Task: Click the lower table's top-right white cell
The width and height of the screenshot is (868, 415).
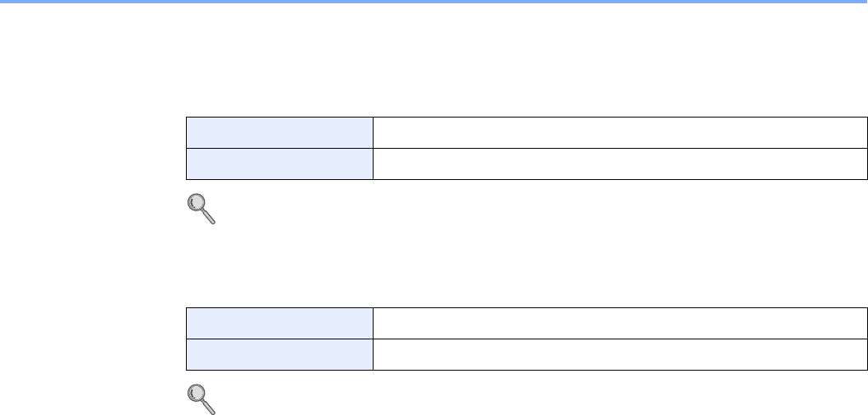Action: click(620, 323)
